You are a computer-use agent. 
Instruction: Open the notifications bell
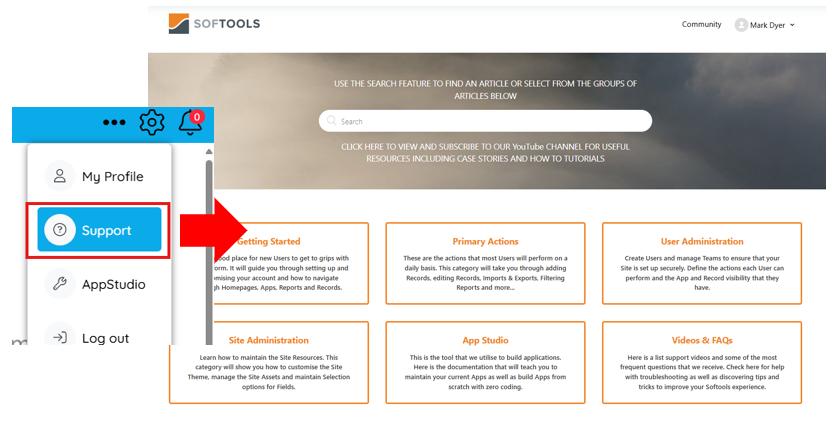click(189, 123)
